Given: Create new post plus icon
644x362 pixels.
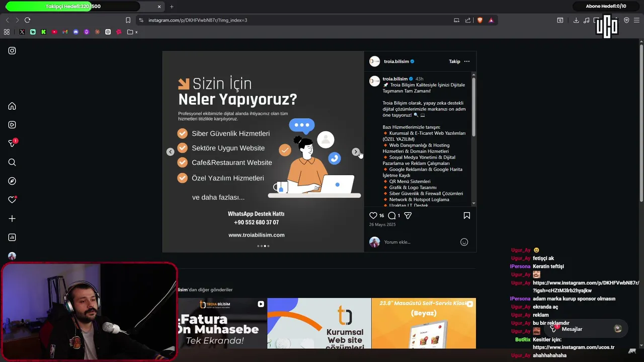Looking at the screenshot, I should click(12, 219).
